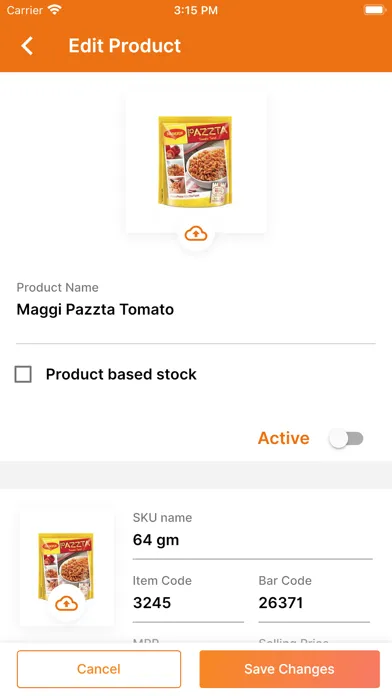Open the large Maggi Pazzta product image
Image resolution: width=392 pixels, height=696 pixels.
[x=195, y=161]
